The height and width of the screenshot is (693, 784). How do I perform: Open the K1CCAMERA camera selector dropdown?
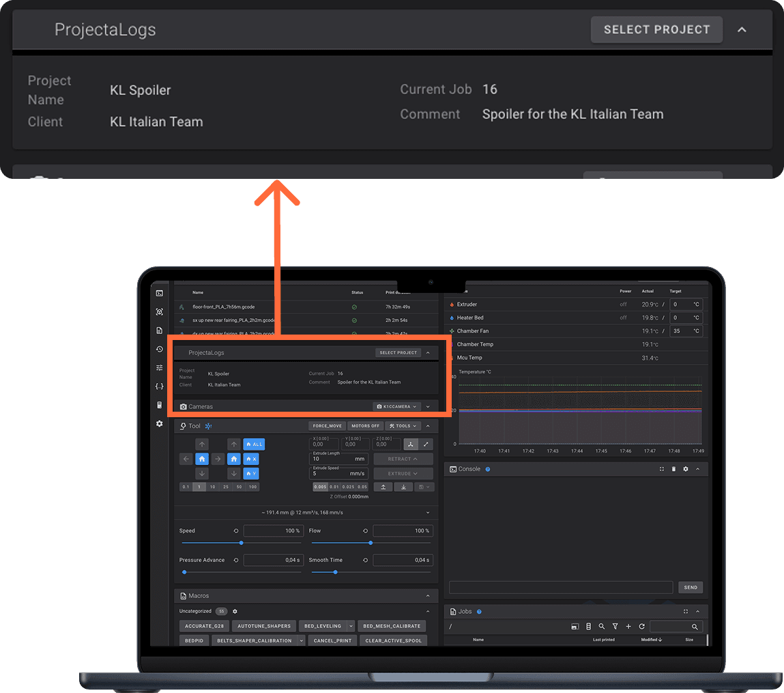pos(396,406)
